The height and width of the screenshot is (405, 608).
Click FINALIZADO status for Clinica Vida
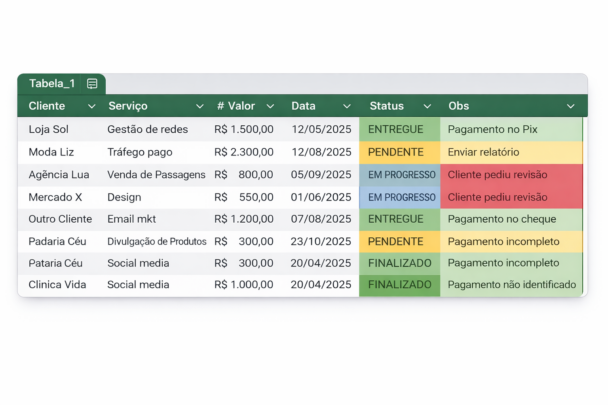(x=399, y=285)
